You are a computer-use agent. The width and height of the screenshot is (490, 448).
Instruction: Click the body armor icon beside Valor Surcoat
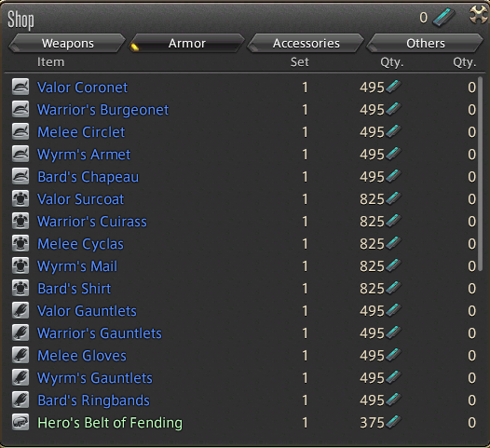pyautogui.click(x=20, y=198)
